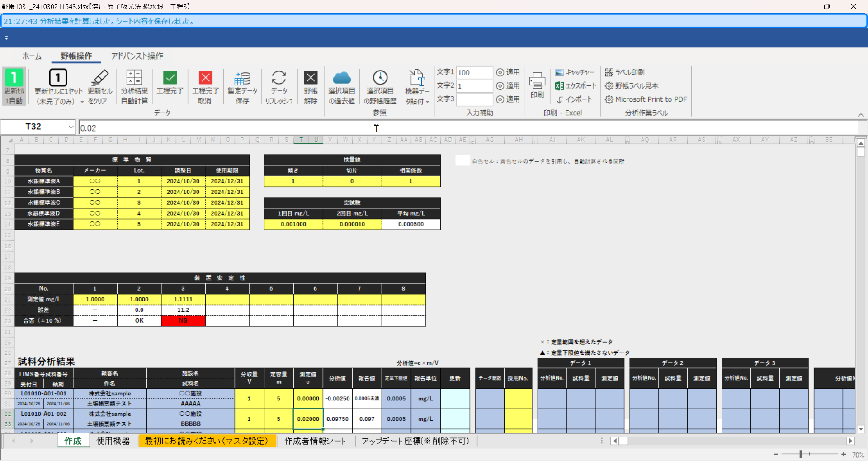Open アップデート座標(※削除不可) sheet tab
The image size is (868, 461).
(x=415, y=441)
